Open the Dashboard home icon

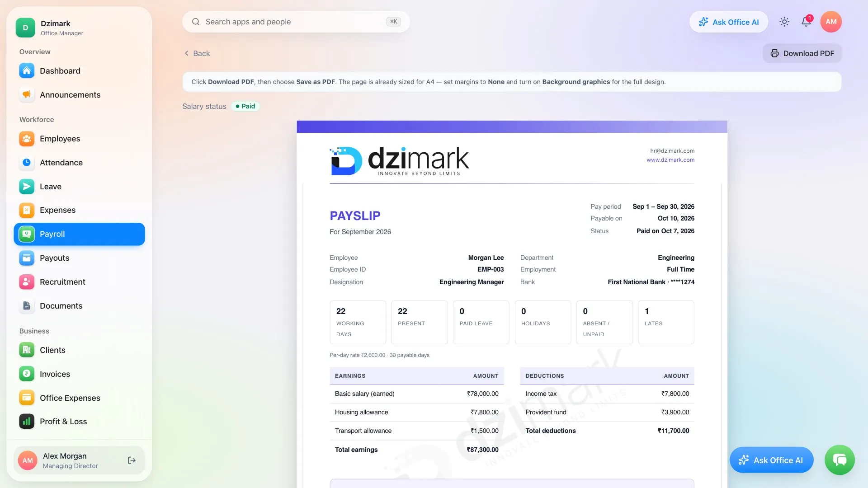pos(27,71)
